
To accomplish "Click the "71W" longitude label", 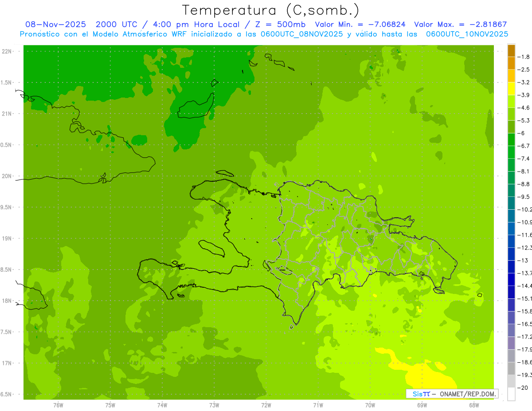I will (318, 405).
